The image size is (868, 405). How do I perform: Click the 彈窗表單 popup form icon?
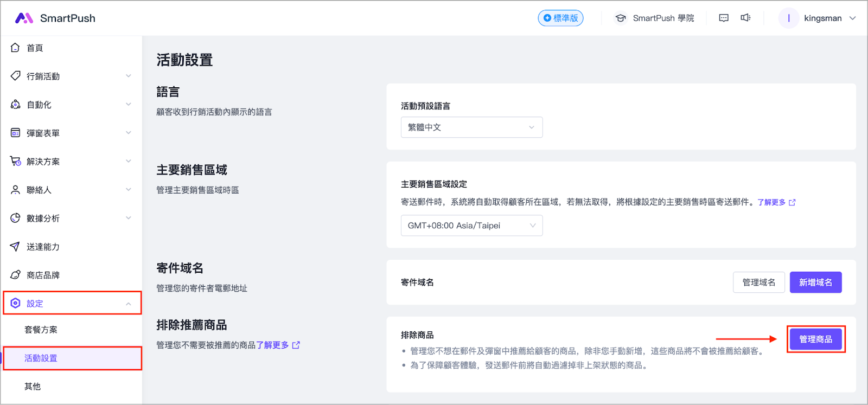point(15,133)
